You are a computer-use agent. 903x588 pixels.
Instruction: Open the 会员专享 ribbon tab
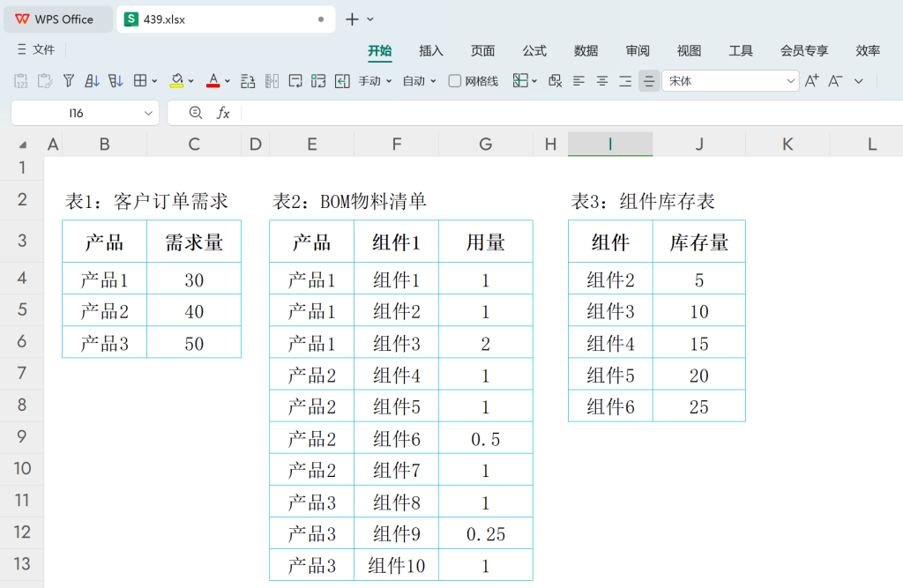[x=804, y=50]
